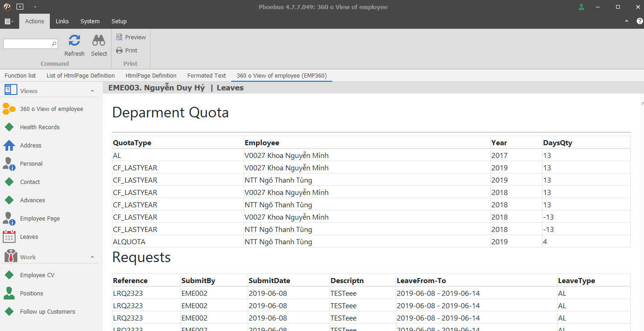
Task: Click the Employee Page person icon
Action: pyautogui.click(x=9, y=219)
